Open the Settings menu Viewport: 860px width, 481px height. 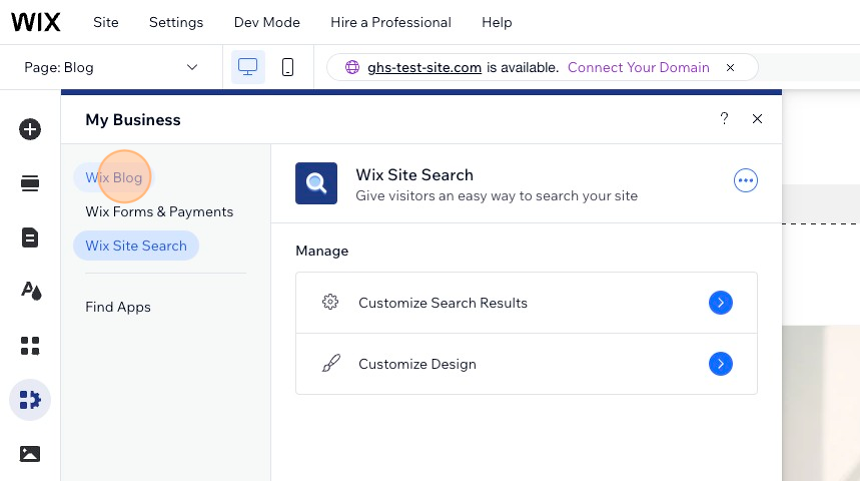coord(176,22)
